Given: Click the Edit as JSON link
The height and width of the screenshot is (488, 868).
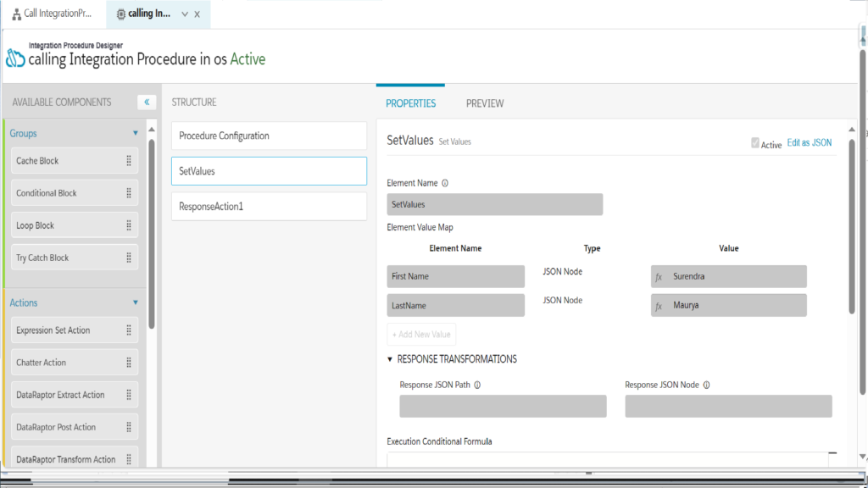Looking at the screenshot, I should click(810, 142).
